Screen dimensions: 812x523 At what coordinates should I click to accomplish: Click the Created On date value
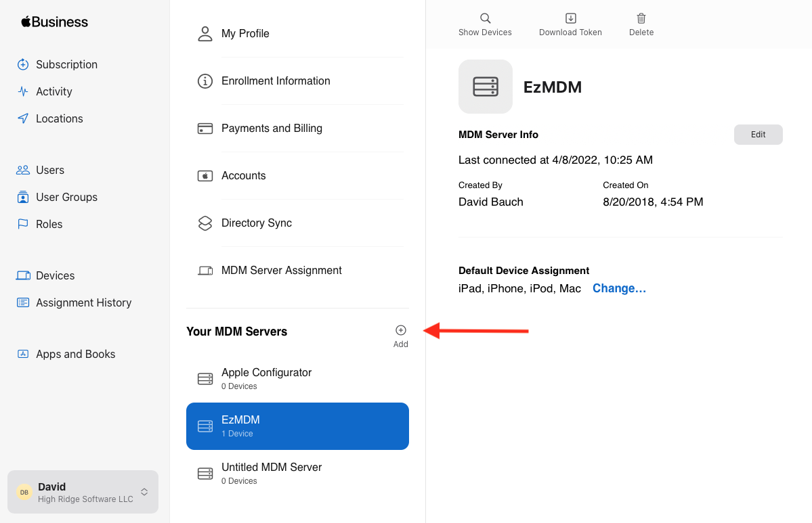point(653,202)
